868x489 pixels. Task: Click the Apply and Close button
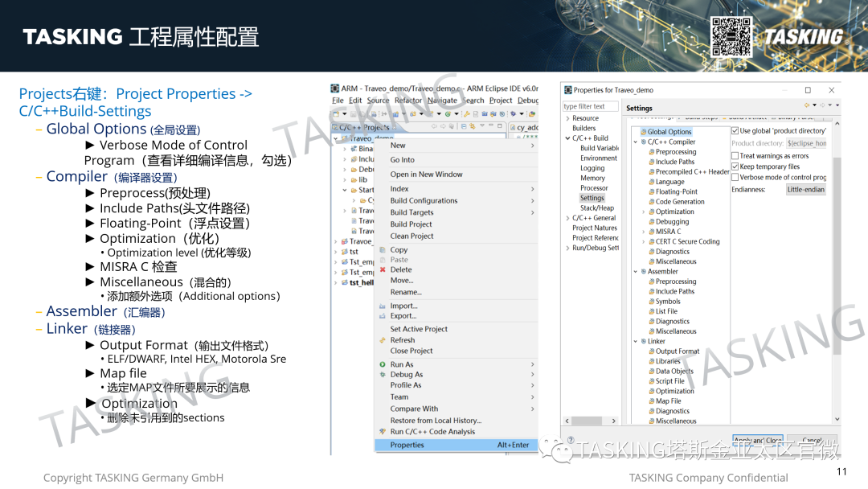point(758,440)
